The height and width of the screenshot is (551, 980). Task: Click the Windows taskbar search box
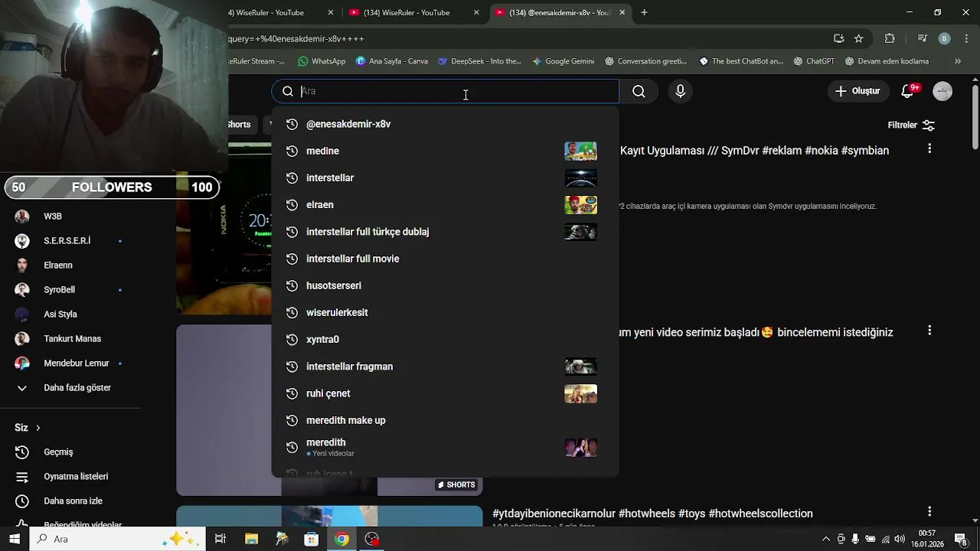tap(118, 539)
